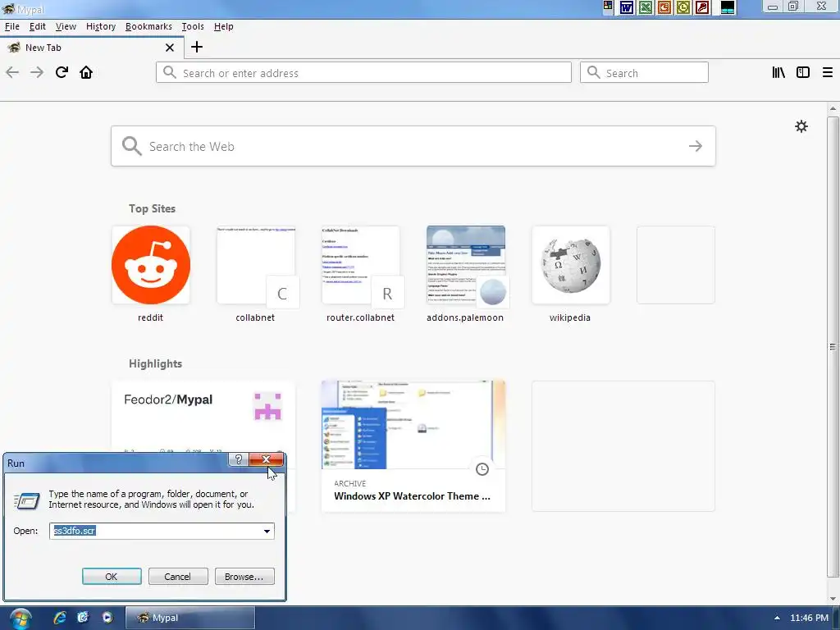Open the Windows Start button

(x=20, y=619)
